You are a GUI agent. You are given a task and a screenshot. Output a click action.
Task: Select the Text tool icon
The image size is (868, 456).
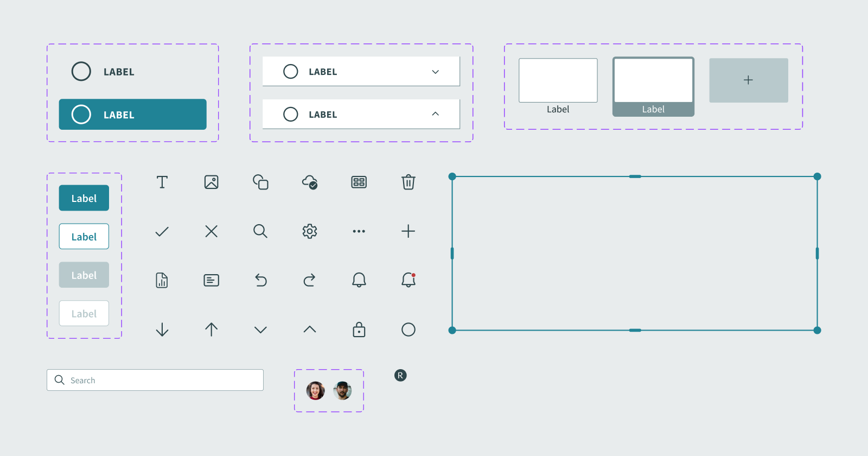click(162, 182)
